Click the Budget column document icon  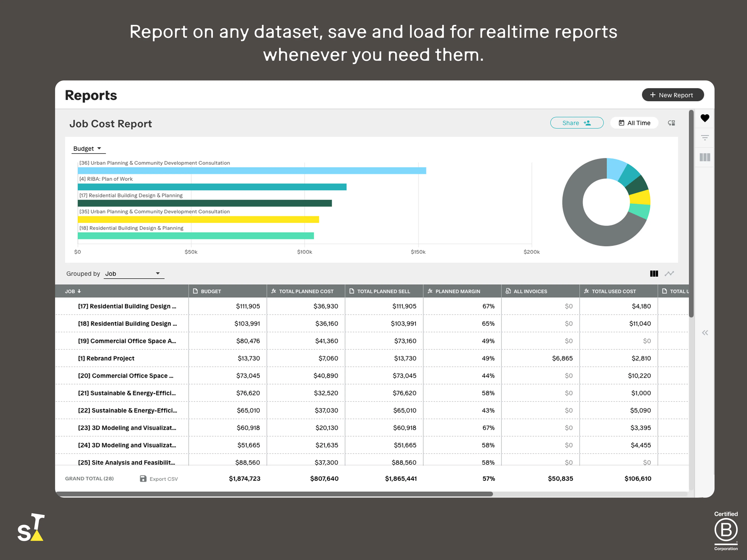coord(195,291)
